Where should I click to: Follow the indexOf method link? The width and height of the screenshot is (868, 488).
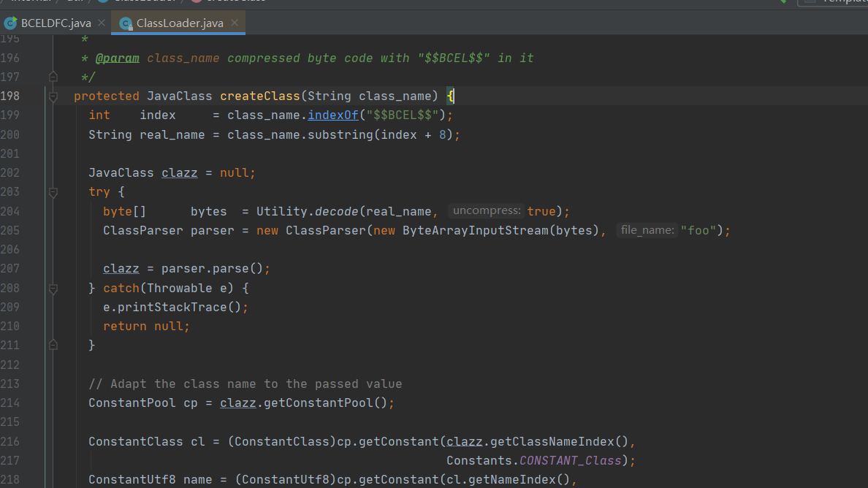tap(333, 115)
